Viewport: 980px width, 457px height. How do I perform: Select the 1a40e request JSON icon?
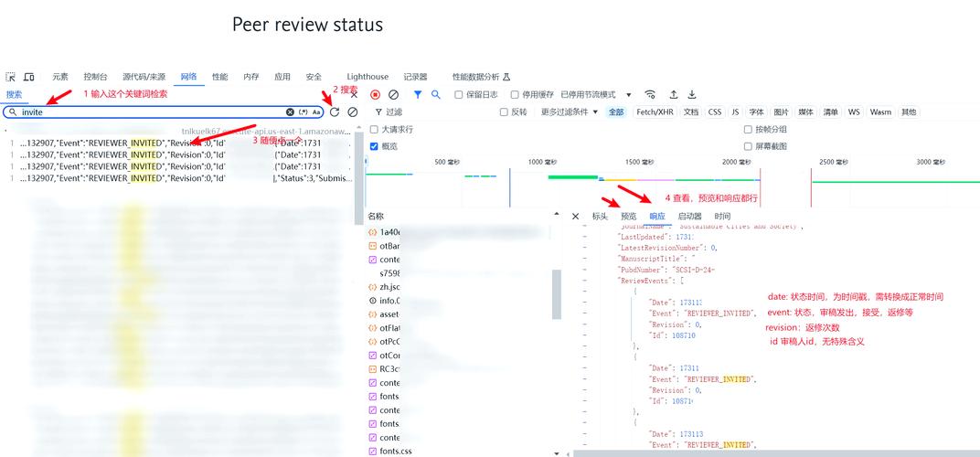372,232
